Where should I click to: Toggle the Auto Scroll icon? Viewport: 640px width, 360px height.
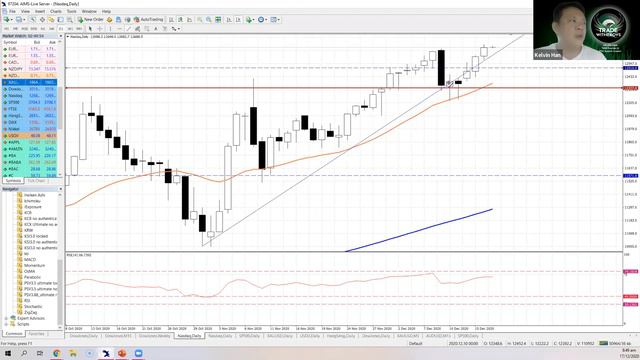tap(229, 20)
